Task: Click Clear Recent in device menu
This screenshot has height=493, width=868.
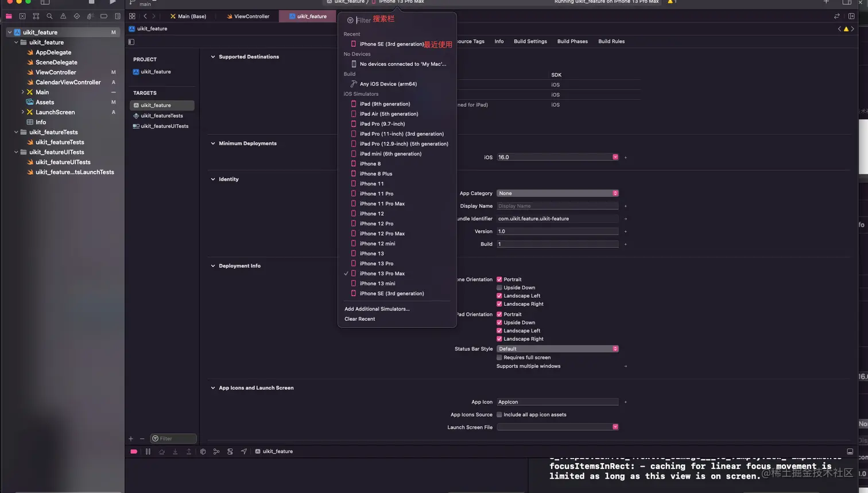Action: 360,319
